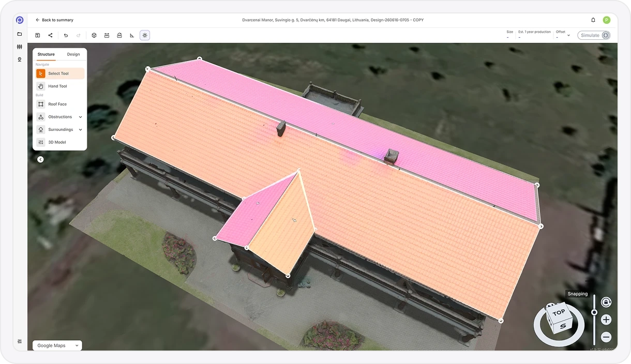Zoom in with the plus button
631x364 pixels.
click(x=607, y=320)
